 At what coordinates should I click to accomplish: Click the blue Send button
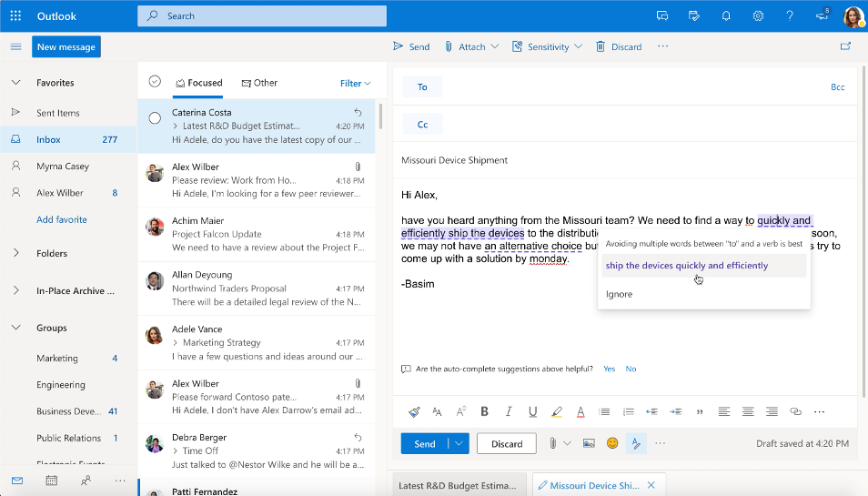coord(425,443)
